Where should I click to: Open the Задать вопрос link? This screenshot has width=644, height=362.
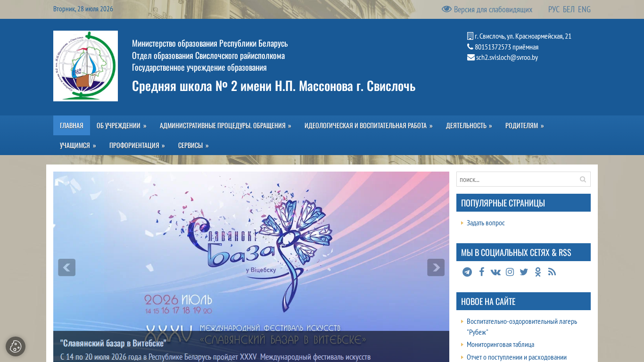coord(486,222)
